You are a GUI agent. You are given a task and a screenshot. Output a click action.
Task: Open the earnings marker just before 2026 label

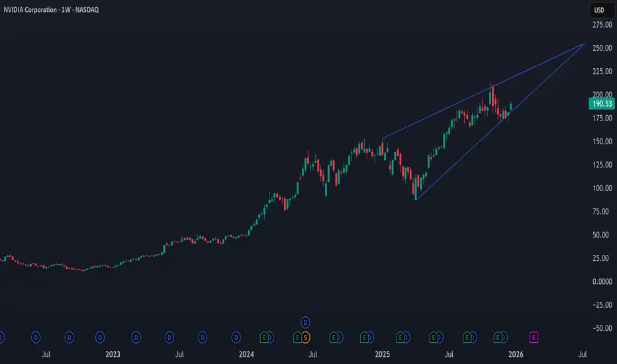(498, 338)
